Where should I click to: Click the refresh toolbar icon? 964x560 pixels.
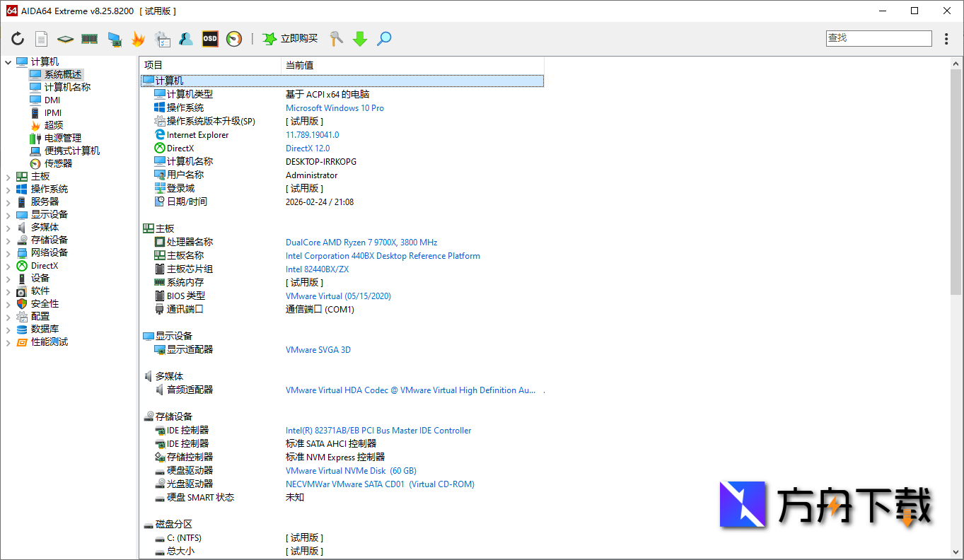click(17, 39)
